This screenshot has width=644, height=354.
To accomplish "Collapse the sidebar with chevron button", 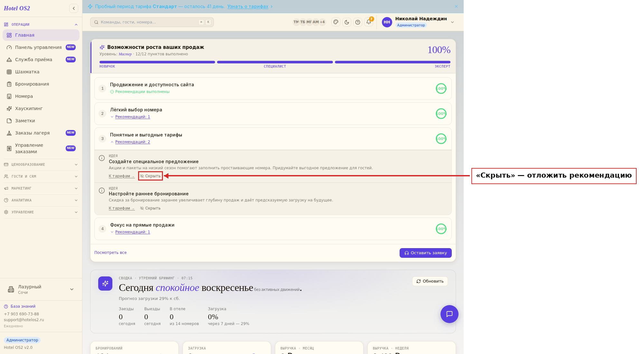I will pos(74,8).
